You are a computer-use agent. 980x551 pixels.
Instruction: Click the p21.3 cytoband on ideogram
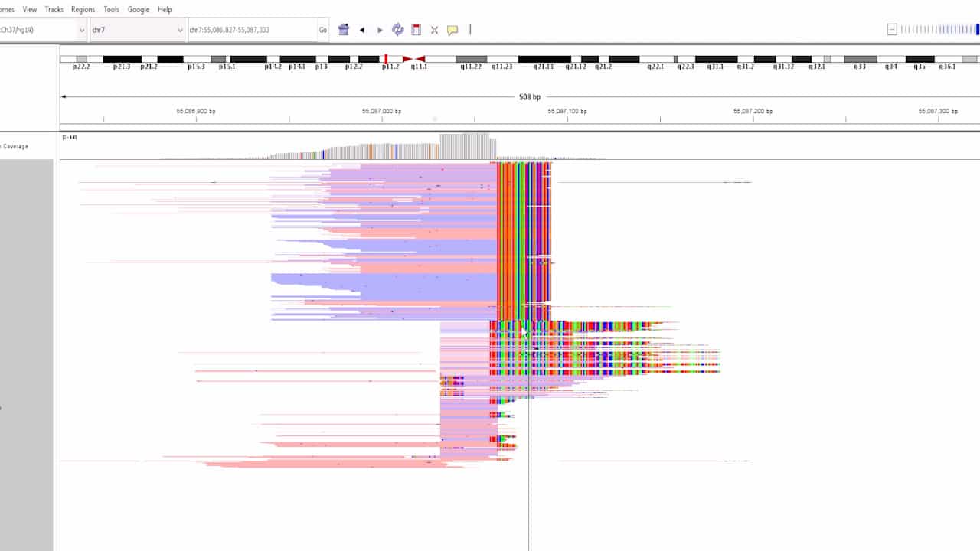pyautogui.click(x=122, y=59)
